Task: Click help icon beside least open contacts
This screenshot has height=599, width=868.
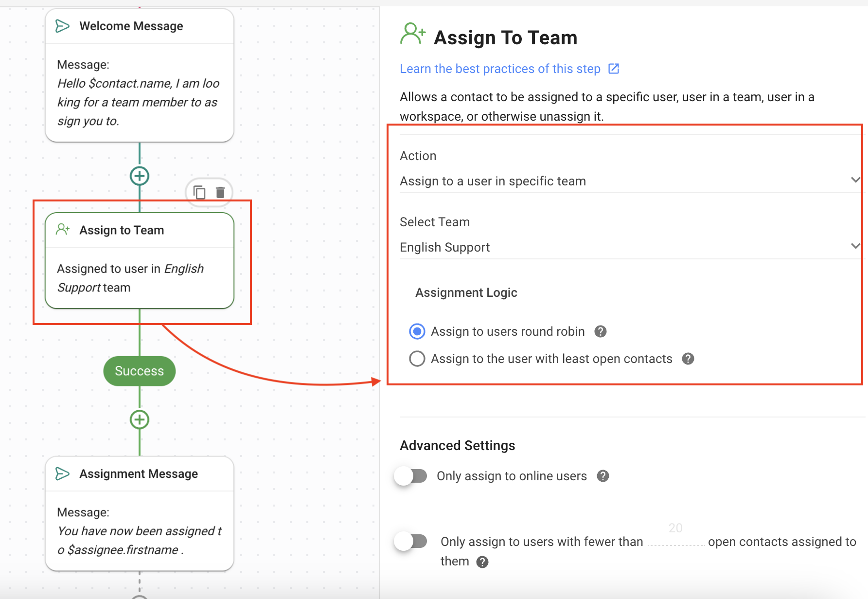Action: [x=688, y=359]
